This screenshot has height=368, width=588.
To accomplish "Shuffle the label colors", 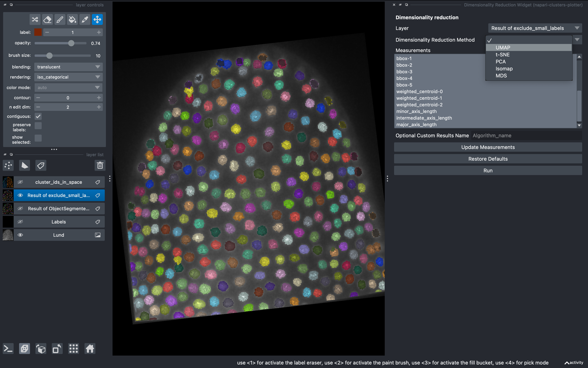I will click(35, 19).
